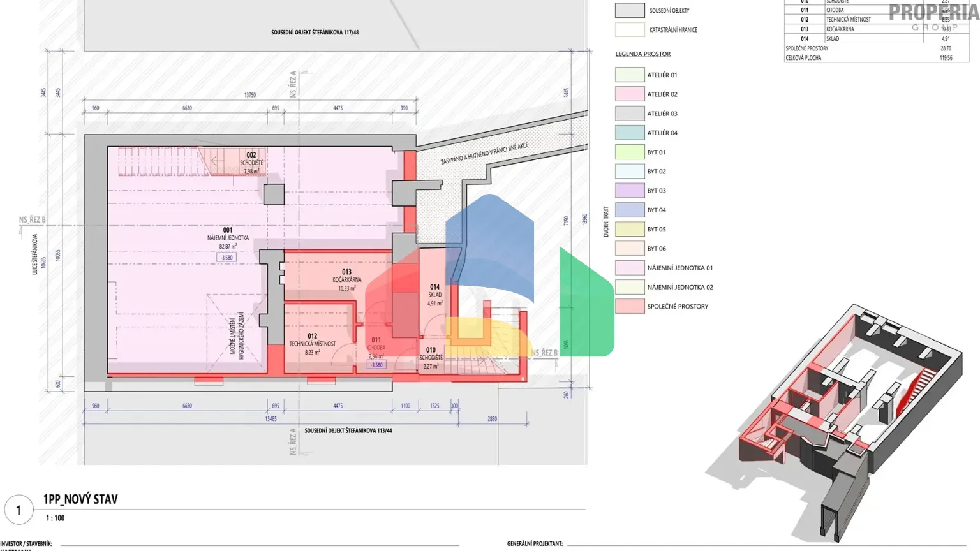
Task: Click the ATELIÉR 04 legend swatch
Action: click(x=629, y=132)
